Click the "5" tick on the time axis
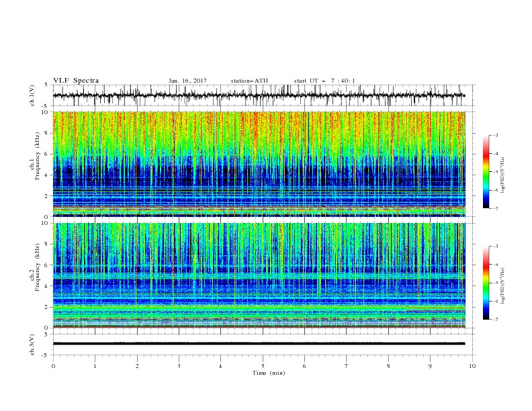 click(263, 366)
